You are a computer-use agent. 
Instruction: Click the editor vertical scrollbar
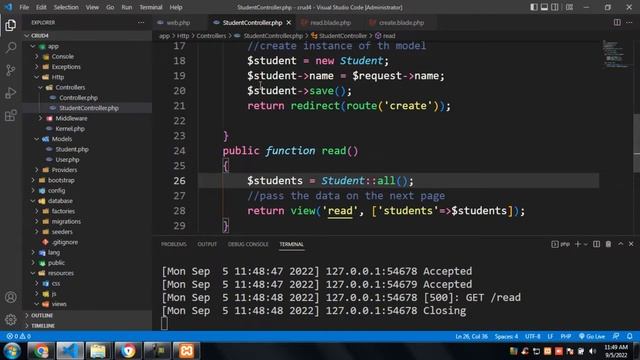(x=636, y=138)
